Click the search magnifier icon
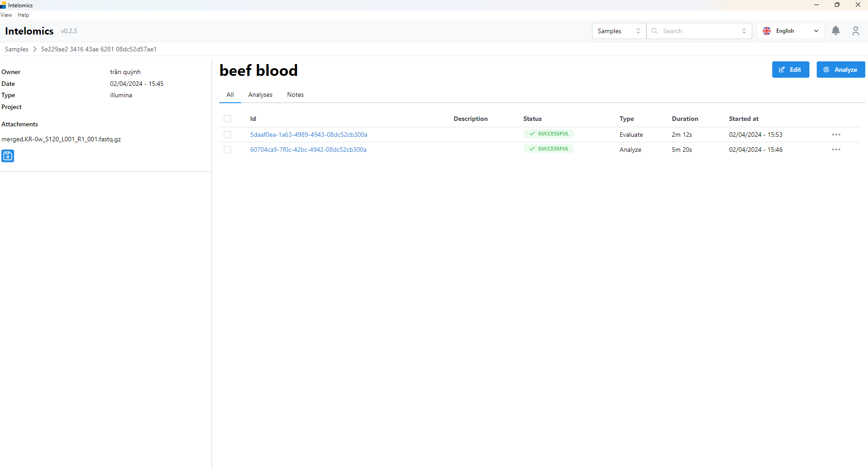 coord(655,31)
